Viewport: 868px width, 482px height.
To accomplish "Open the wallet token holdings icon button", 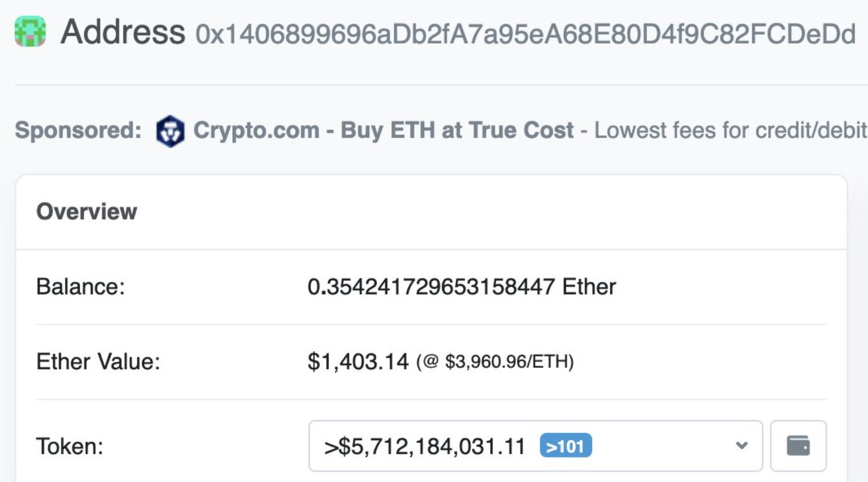I will [x=798, y=446].
